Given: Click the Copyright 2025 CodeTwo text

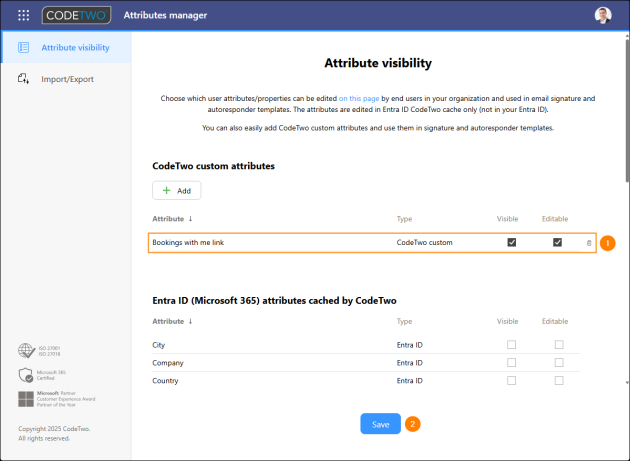Looking at the screenshot, I should (54, 429).
